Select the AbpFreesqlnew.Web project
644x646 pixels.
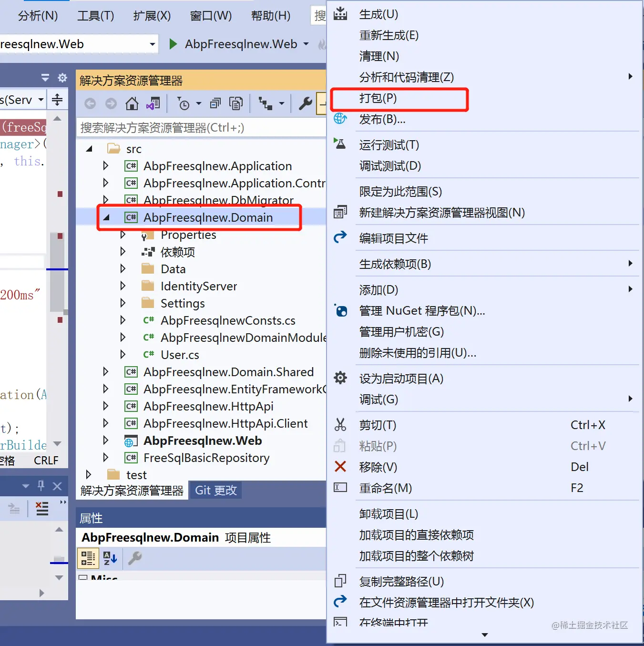pyautogui.click(x=203, y=441)
